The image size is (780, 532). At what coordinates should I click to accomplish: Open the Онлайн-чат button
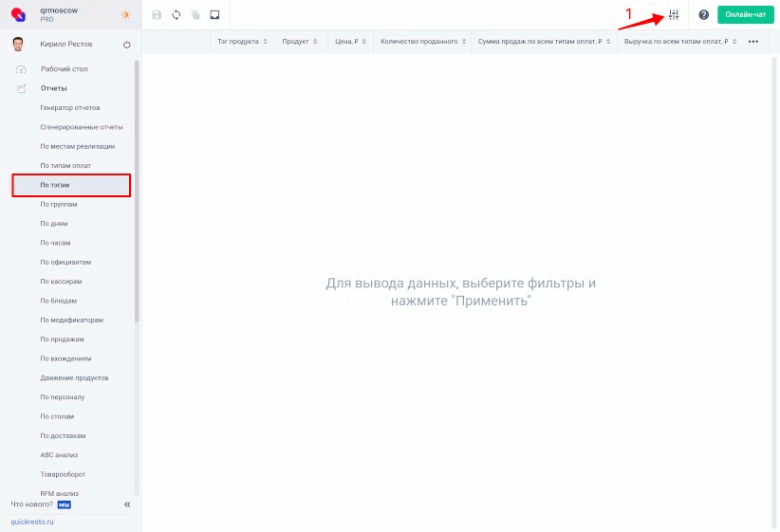[x=745, y=15]
